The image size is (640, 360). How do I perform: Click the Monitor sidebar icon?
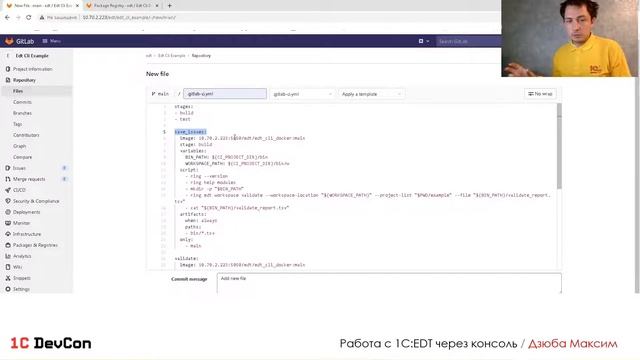(8, 223)
